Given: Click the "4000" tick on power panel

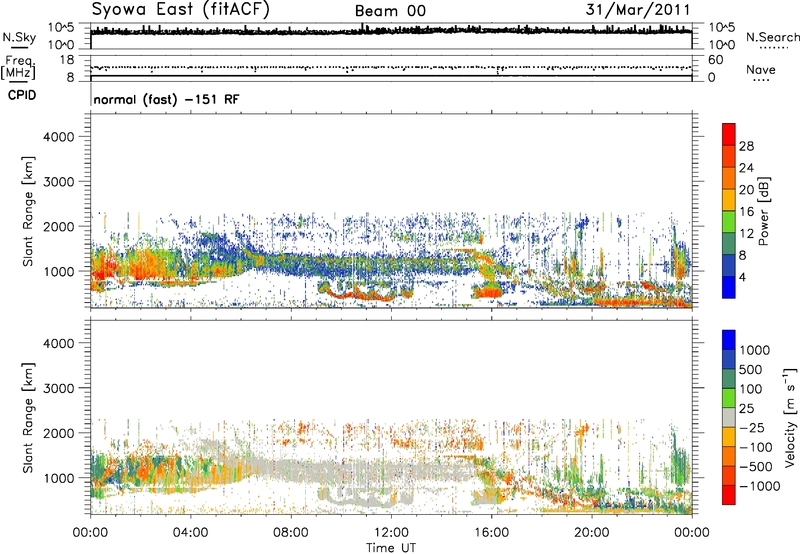Looking at the screenshot, I should pos(58,137).
